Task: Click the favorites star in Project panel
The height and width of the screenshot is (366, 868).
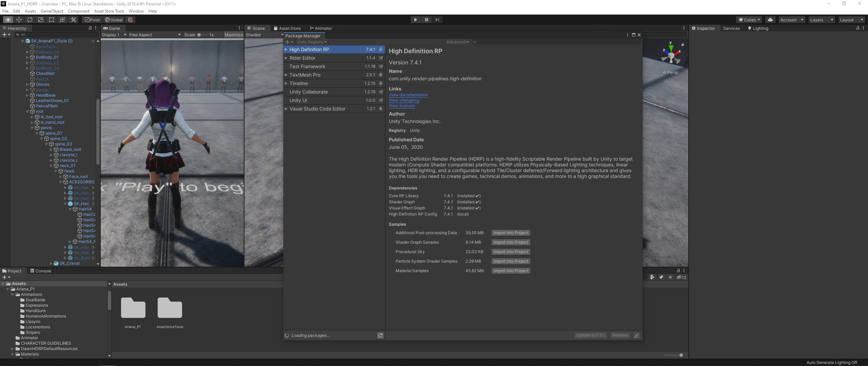Action: click(670, 277)
